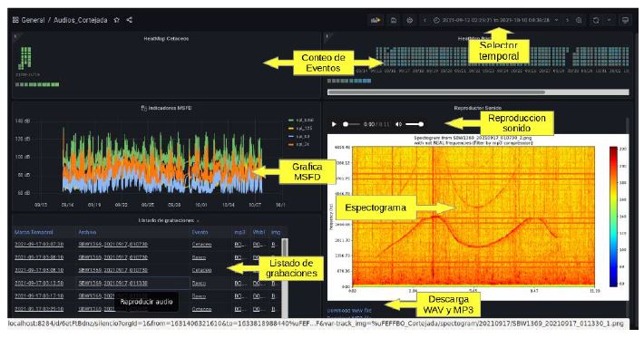Image resolution: width=644 pixels, height=338 pixels.
Task: Adjust the audio progress slider
Action: click(352, 124)
